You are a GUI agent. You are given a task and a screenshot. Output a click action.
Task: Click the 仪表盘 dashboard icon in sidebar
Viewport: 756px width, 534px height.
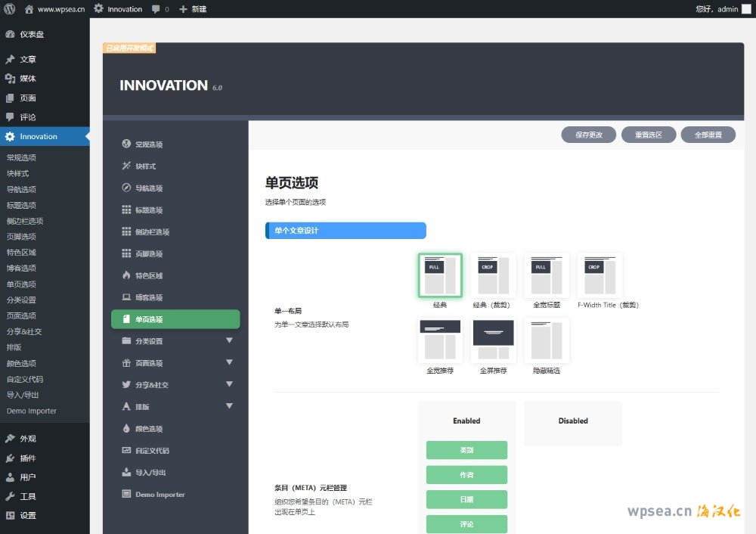pos(10,34)
